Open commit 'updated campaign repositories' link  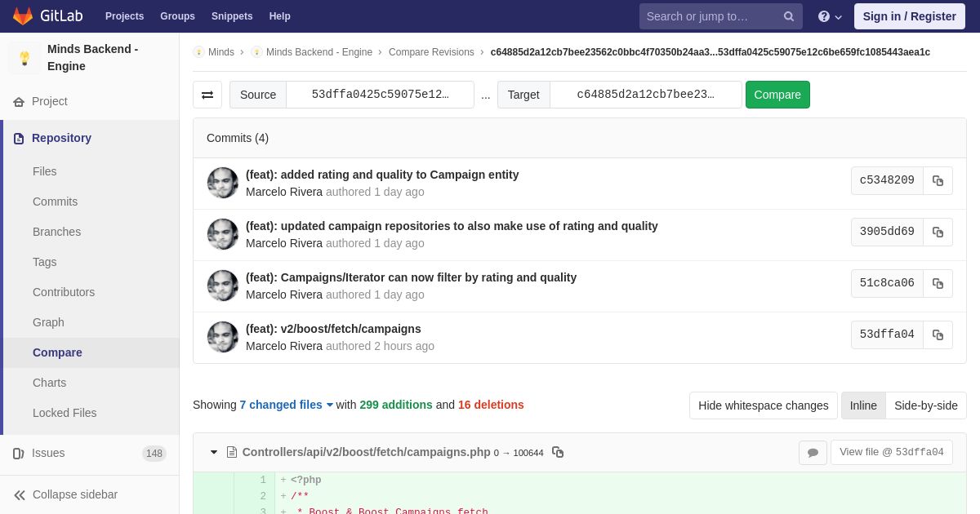pyautogui.click(x=452, y=226)
